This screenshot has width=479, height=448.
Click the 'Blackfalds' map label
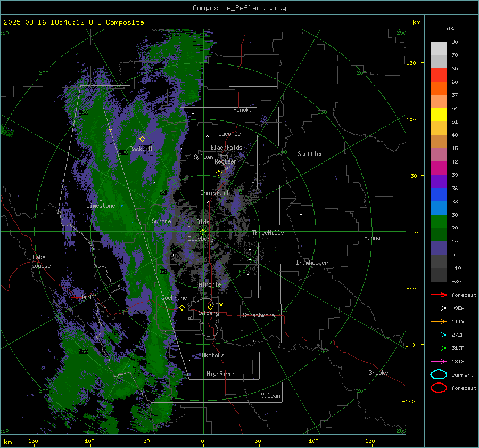226,148
